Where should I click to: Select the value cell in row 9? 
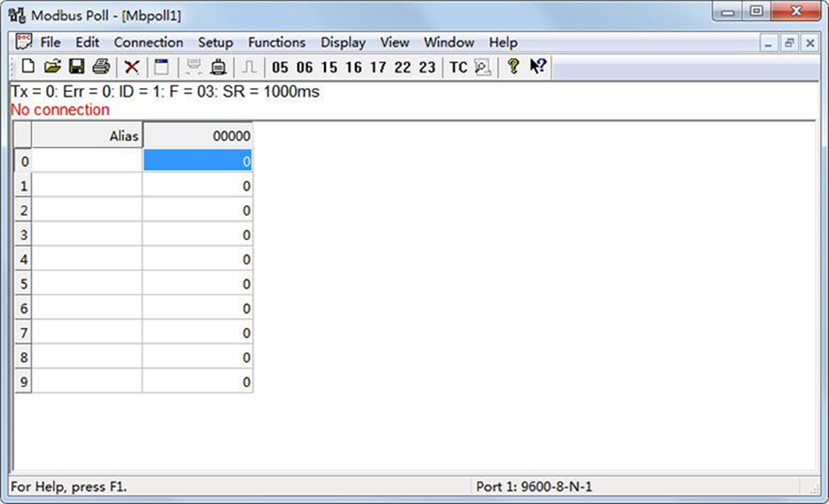pyautogui.click(x=198, y=381)
